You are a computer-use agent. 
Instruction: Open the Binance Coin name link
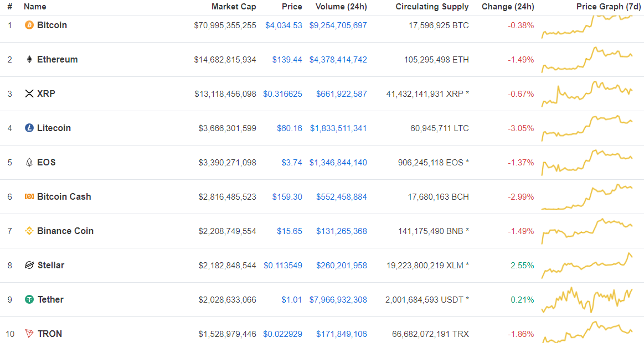[x=65, y=231]
